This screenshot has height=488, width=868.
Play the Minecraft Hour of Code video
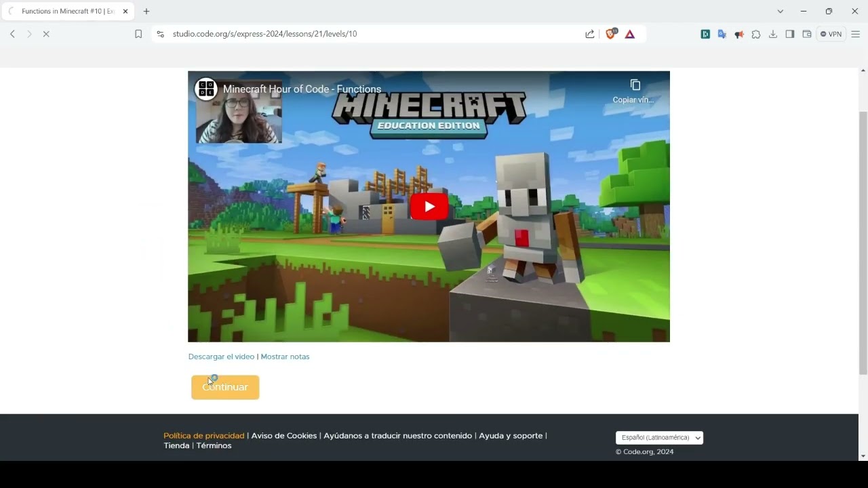tap(429, 207)
